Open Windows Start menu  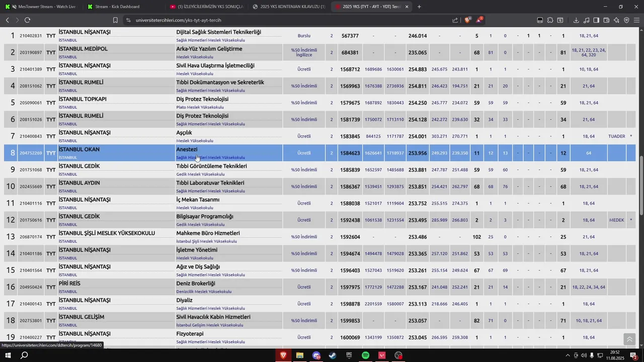(x=8, y=355)
